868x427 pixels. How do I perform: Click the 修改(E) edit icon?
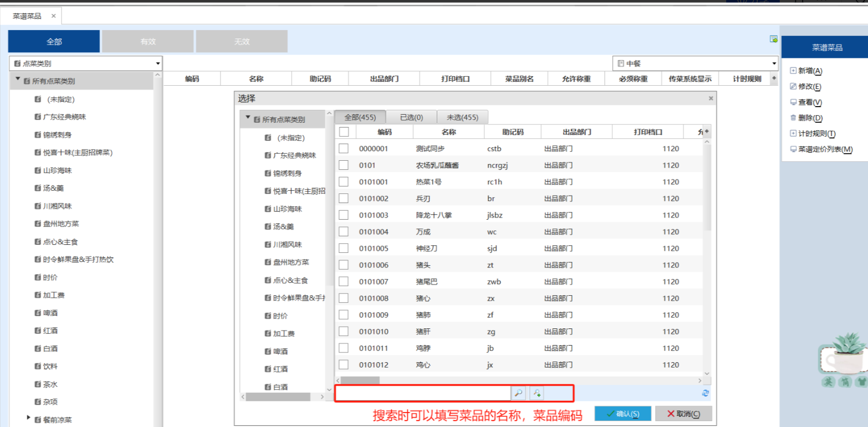793,86
